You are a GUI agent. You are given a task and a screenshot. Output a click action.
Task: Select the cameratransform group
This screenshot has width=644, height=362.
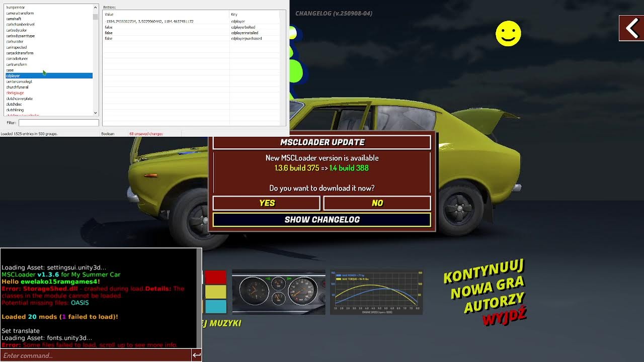click(20, 13)
